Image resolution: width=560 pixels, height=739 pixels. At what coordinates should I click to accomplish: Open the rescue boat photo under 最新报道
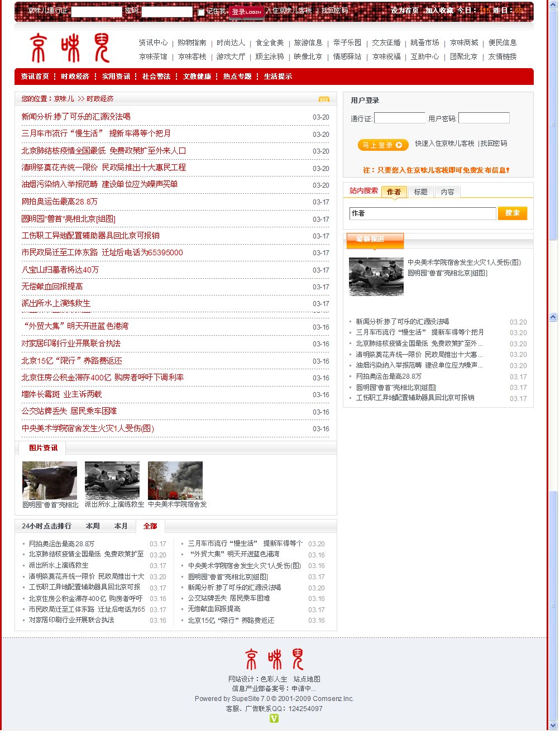[x=376, y=276]
